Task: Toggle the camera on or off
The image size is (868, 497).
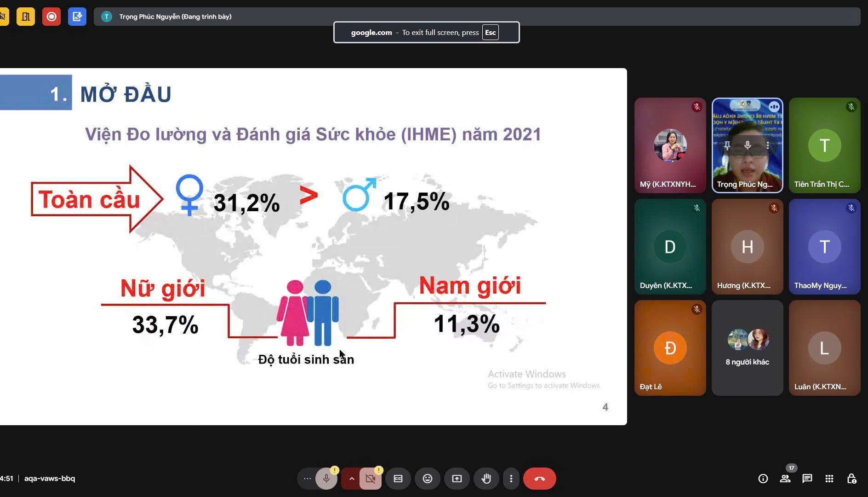Action: coord(371,479)
